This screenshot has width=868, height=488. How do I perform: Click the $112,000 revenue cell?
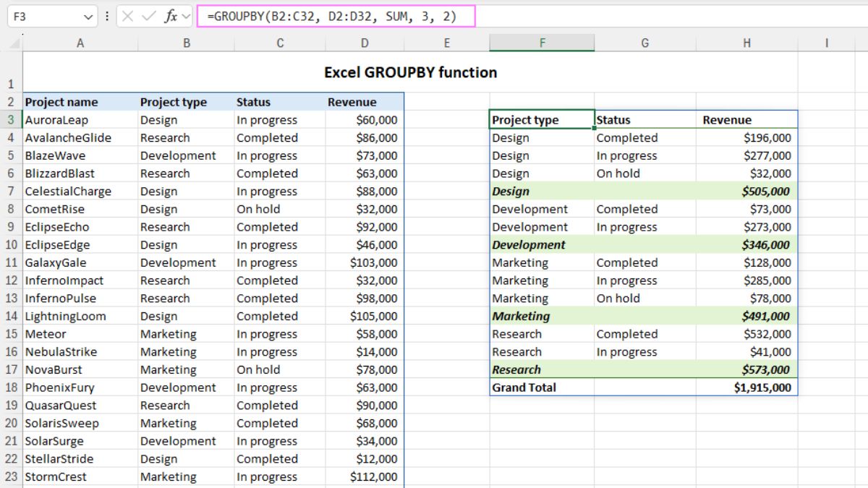click(365, 476)
